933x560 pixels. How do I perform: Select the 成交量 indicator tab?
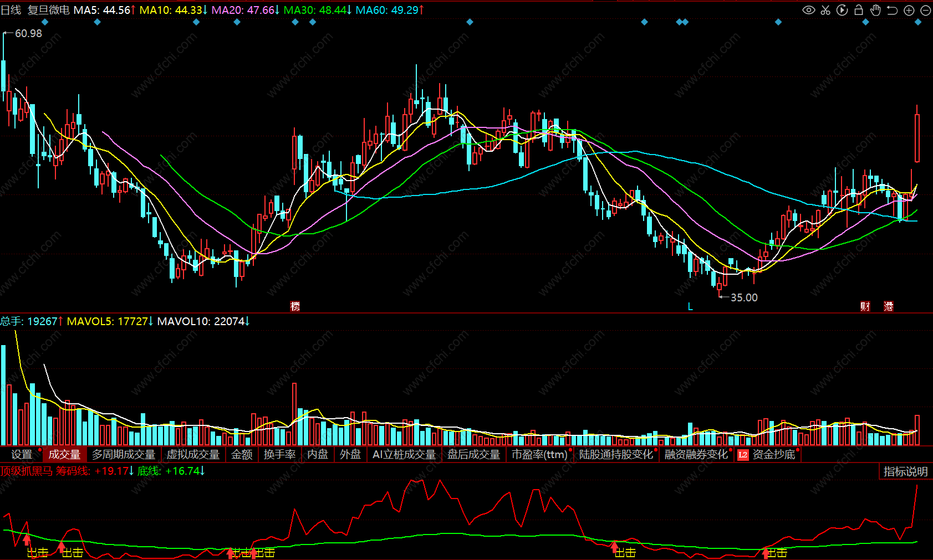64,455
